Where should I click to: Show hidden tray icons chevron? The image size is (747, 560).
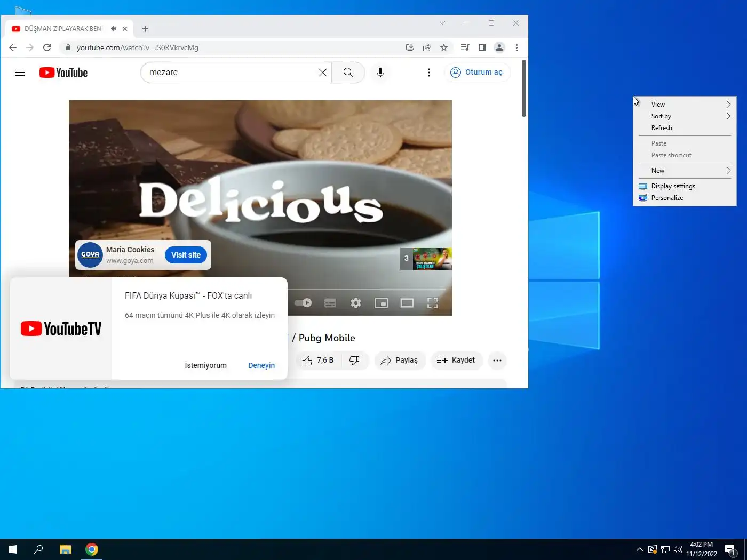coord(640,549)
